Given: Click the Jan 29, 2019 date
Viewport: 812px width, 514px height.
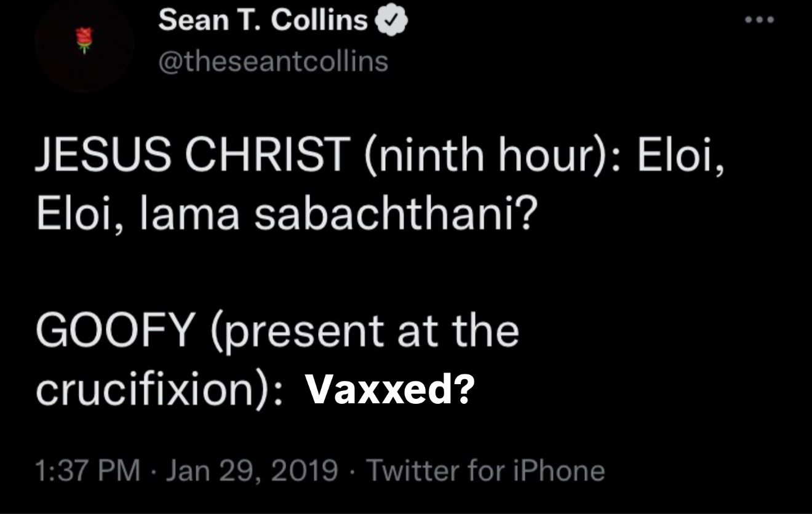Looking at the screenshot, I should 252,471.
